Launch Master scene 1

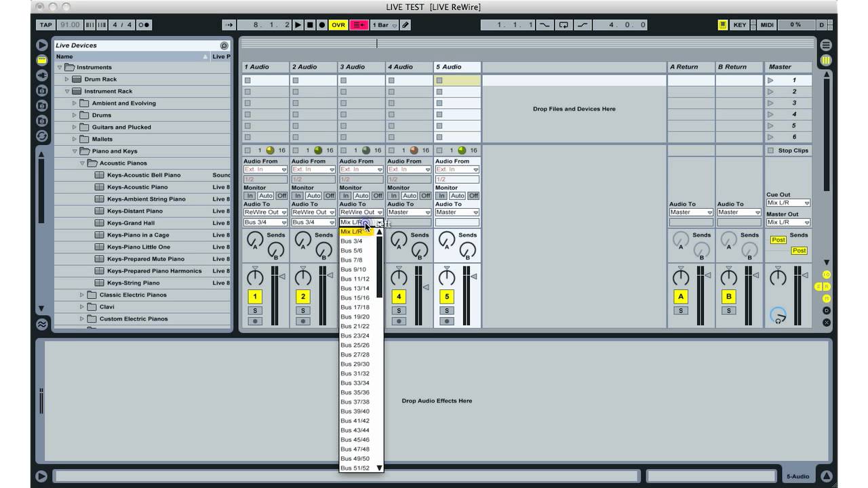(770, 80)
